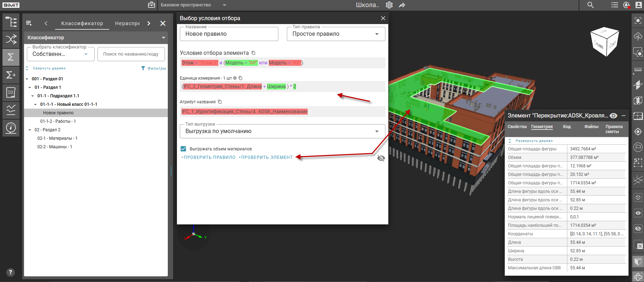
Task: Click the sigma classifier icon in left sidebar
Action: click(11, 57)
